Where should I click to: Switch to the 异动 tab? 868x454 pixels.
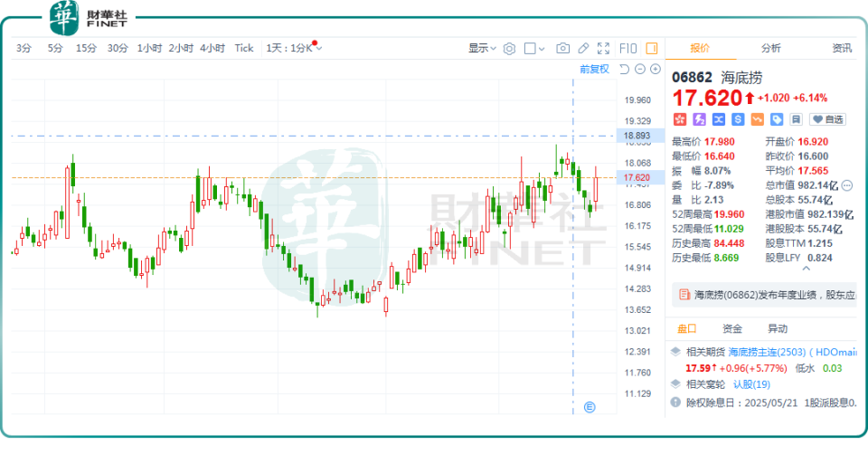(x=778, y=329)
